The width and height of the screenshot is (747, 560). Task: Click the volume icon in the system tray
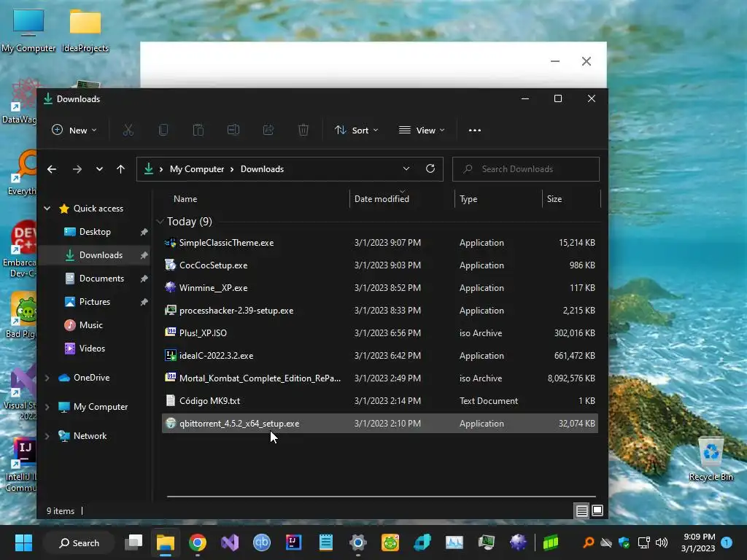point(662,542)
